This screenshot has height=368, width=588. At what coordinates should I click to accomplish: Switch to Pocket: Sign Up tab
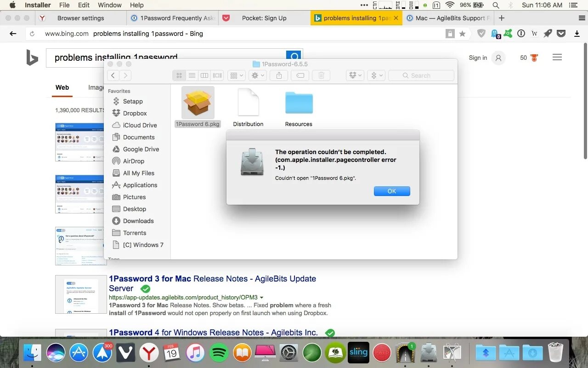tap(264, 18)
